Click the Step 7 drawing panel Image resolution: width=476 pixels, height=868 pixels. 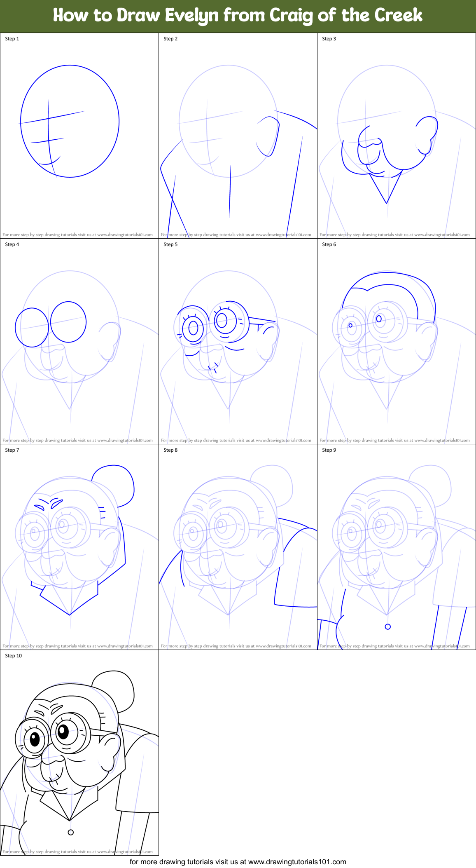[x=79, y=547]
